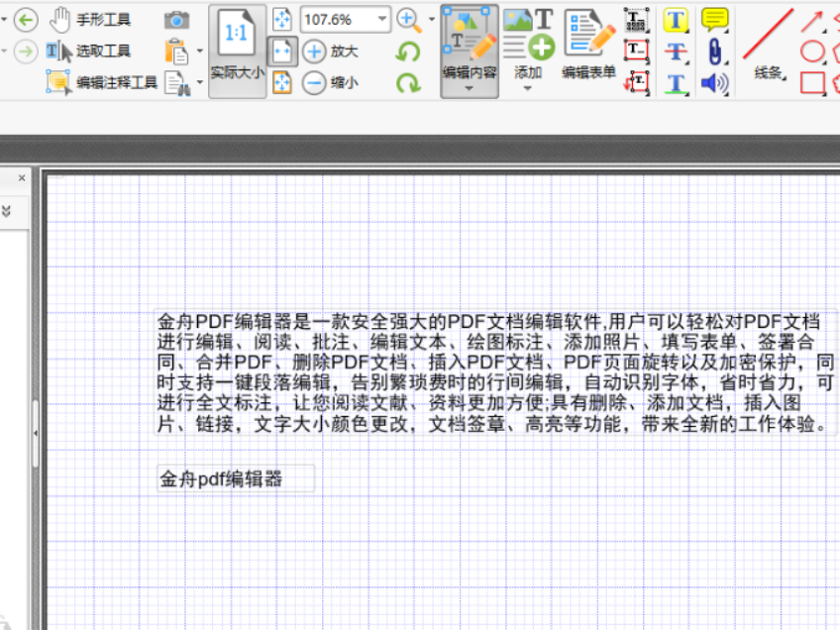This screenshot has height=630, width=840.
Task: Set view to 实际大小 actual size
Action: click(x=237, y=52)
